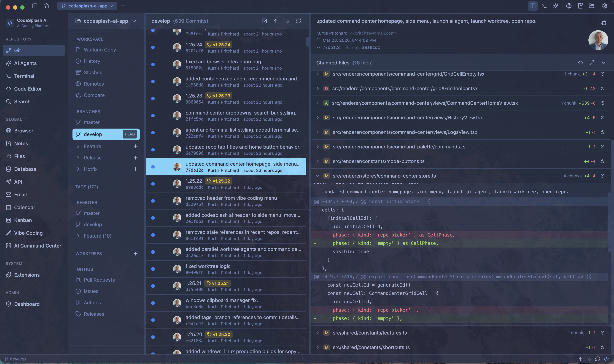
Task: Create a new worktree with the plus button
Action: (136, 253)
